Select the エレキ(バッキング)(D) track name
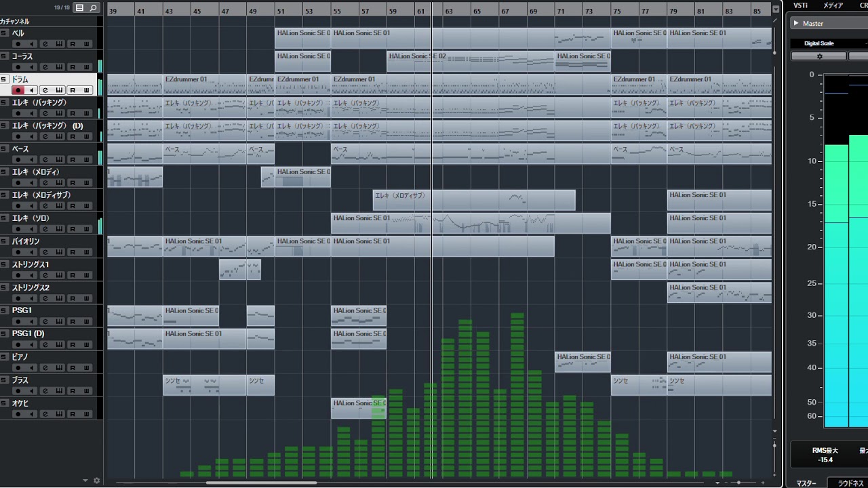Image resolution: width=868 pixels, height=488 pixels. [x=47, y=125]
